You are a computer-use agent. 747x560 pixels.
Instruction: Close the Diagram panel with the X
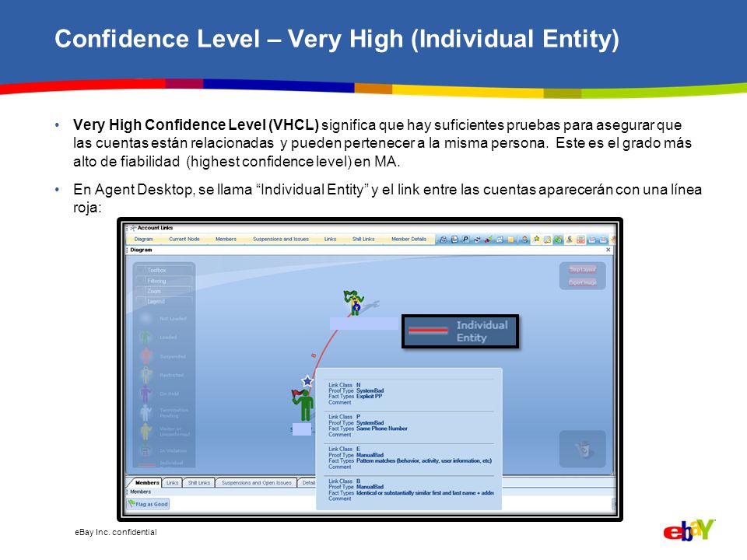coord(608,250)
